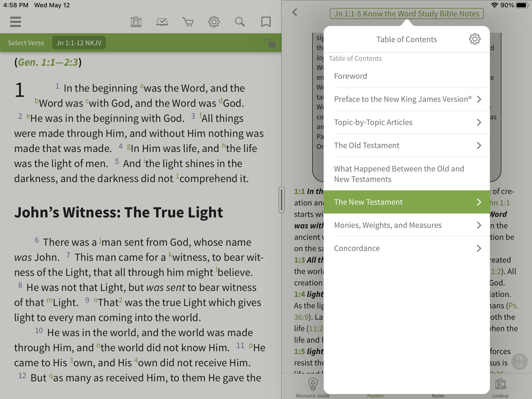
Task: Open the store shopping cart
Action: pos(188,22)
